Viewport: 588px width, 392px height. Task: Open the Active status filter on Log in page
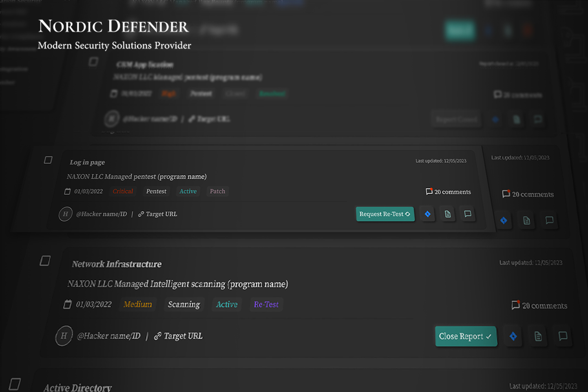click(x=188, y=191)
